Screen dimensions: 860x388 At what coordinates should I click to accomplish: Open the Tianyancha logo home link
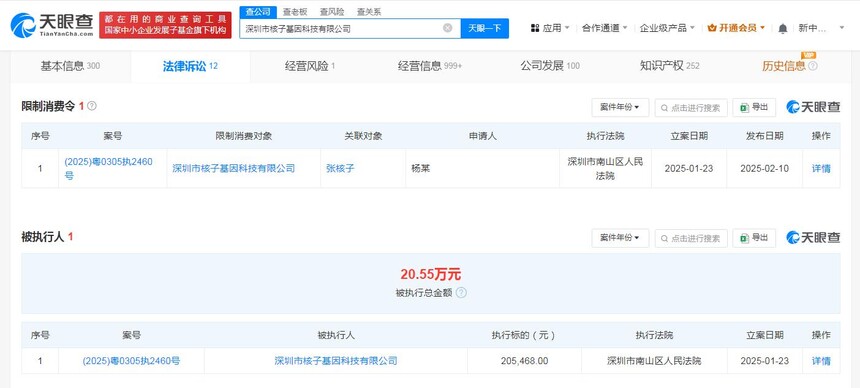[x=52, y=25]
